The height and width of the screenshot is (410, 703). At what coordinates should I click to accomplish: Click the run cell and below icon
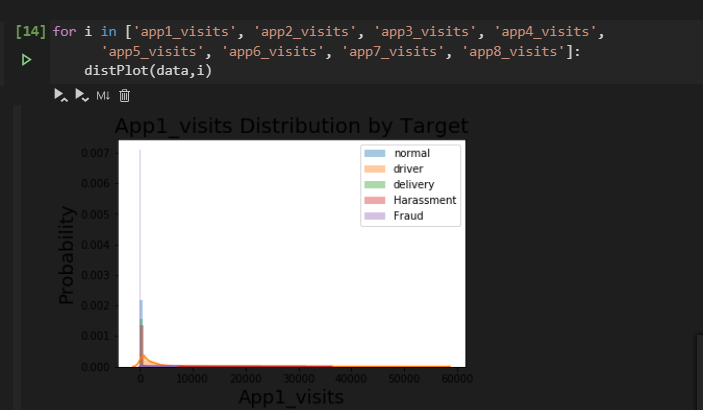tap(82, 95)
